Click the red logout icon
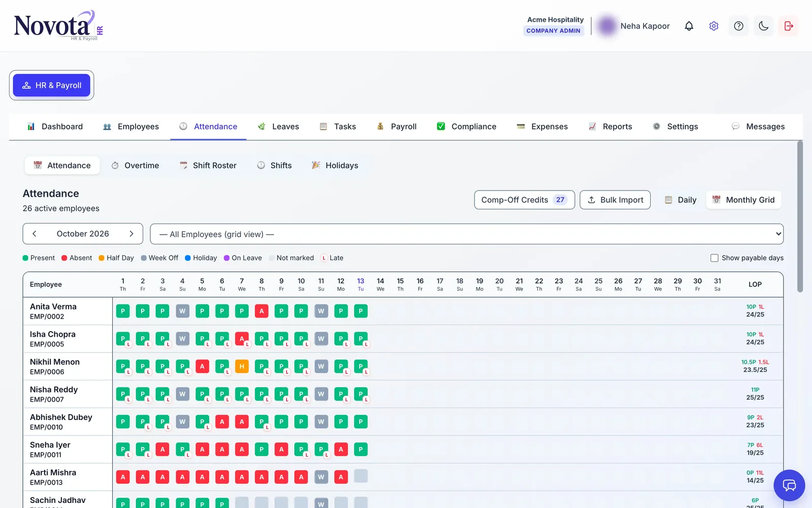Viewport: 812px width, 508px height. (788, 26)
